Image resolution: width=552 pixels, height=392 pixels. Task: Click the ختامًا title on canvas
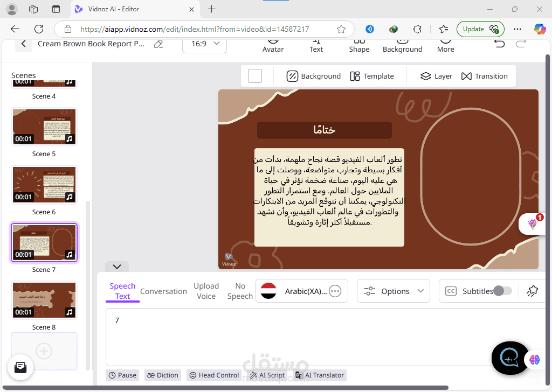(324, 130)
